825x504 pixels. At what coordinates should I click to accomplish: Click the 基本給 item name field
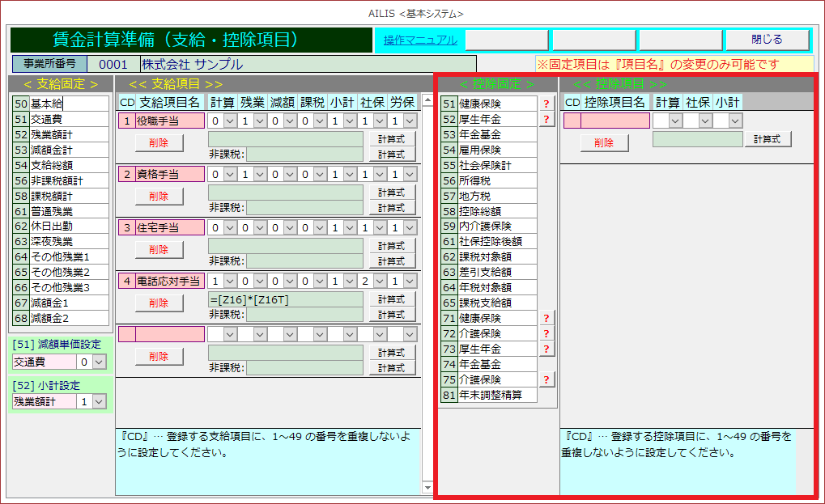[68, 104]
